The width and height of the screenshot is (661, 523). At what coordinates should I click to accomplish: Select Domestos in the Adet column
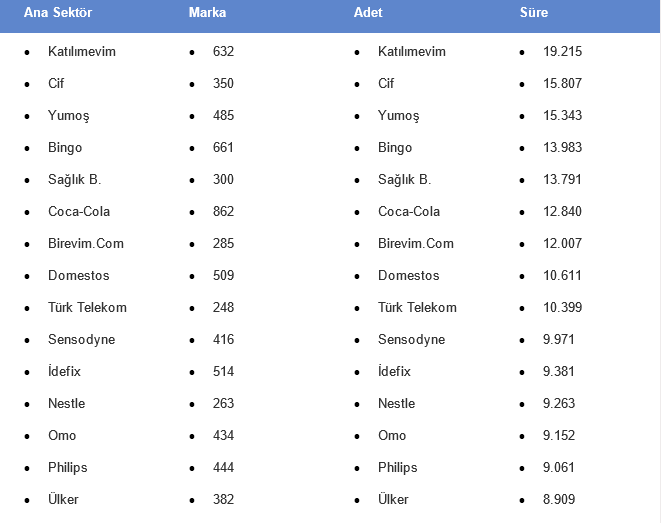408,275
